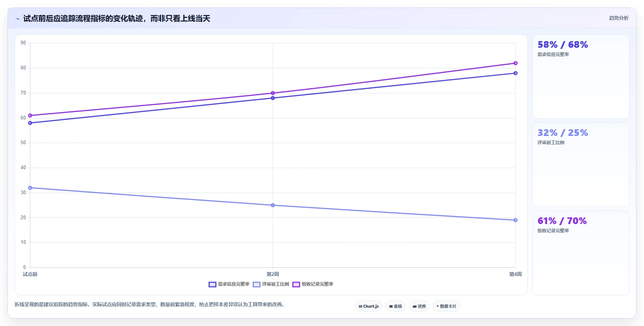Click 评审返工比例 data point at 试点前
This screenshot has height=326, width=644.
click(30, 188)
